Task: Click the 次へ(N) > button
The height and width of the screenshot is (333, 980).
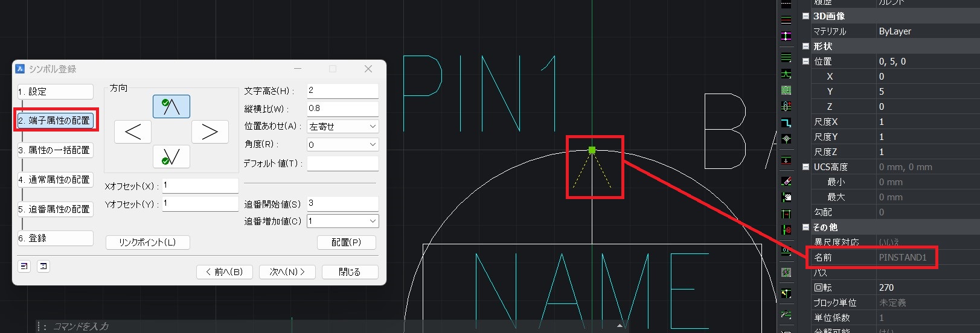Action: pyautogui.click(x=287, y=272)
